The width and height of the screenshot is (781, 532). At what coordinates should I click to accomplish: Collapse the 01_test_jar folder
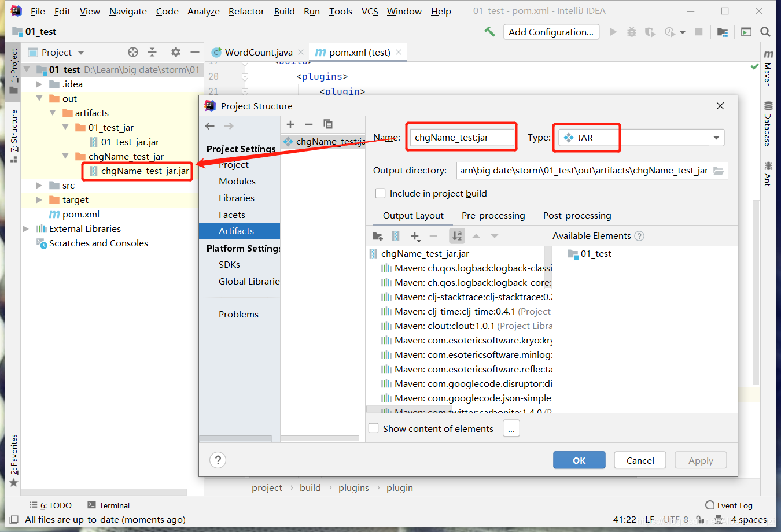click(x=65, y=127)
